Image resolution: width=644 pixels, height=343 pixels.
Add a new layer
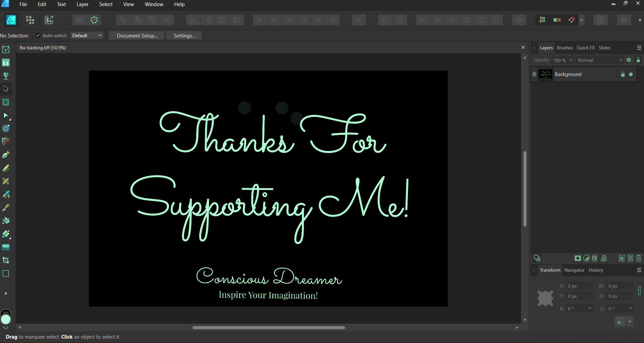622,258
